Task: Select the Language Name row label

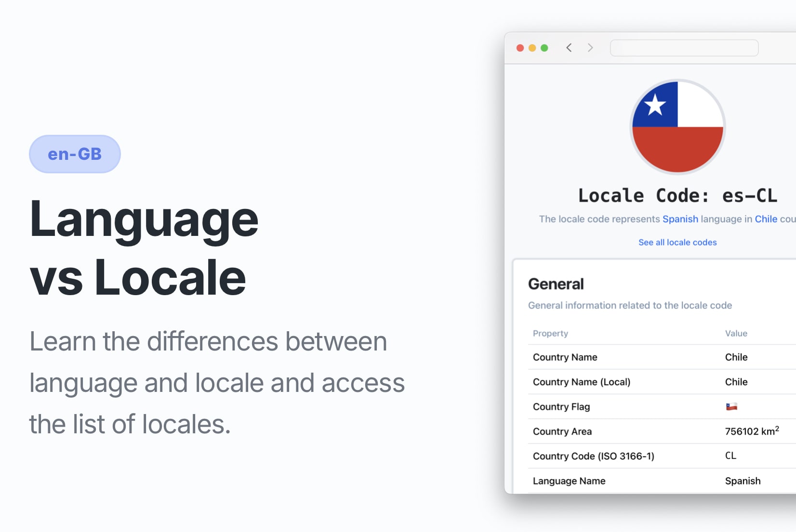Action: click(569, 481)
